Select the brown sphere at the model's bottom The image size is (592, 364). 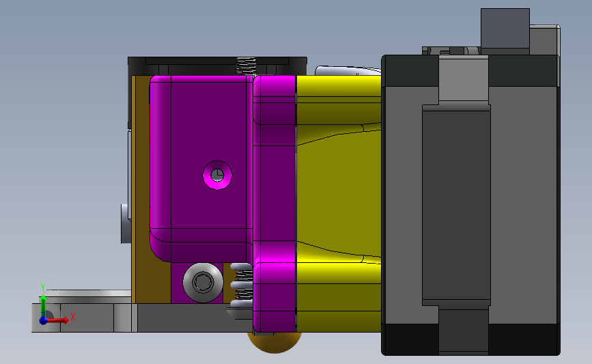click(x=274, y=342)
